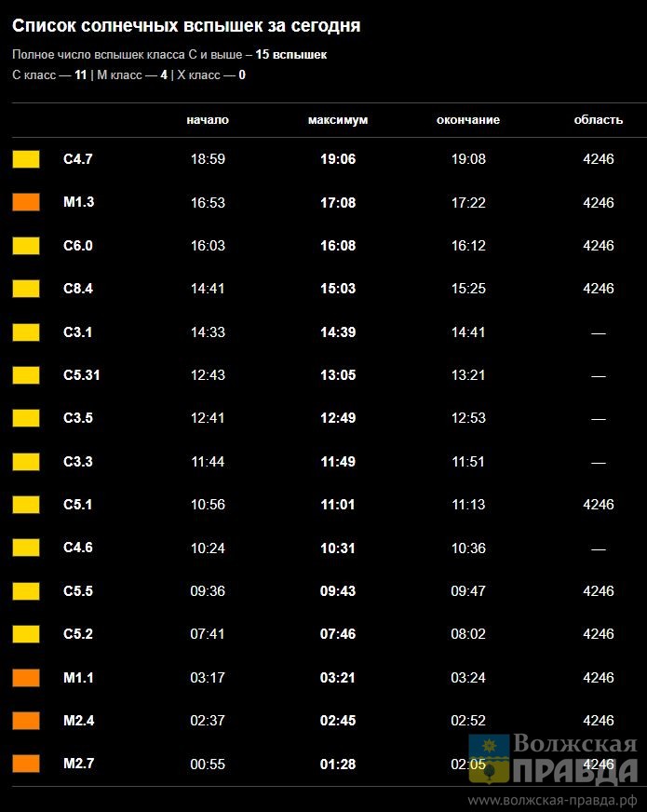Click the yellow swatch beside C4.7
Viewport: 647px width, 812px height.
[26, 159]
